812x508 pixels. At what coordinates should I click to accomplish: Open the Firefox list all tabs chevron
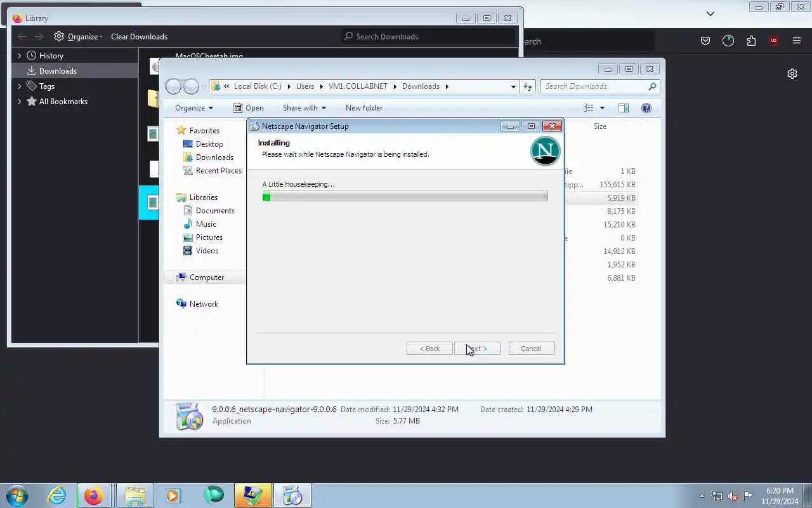[x=710, y=13]
